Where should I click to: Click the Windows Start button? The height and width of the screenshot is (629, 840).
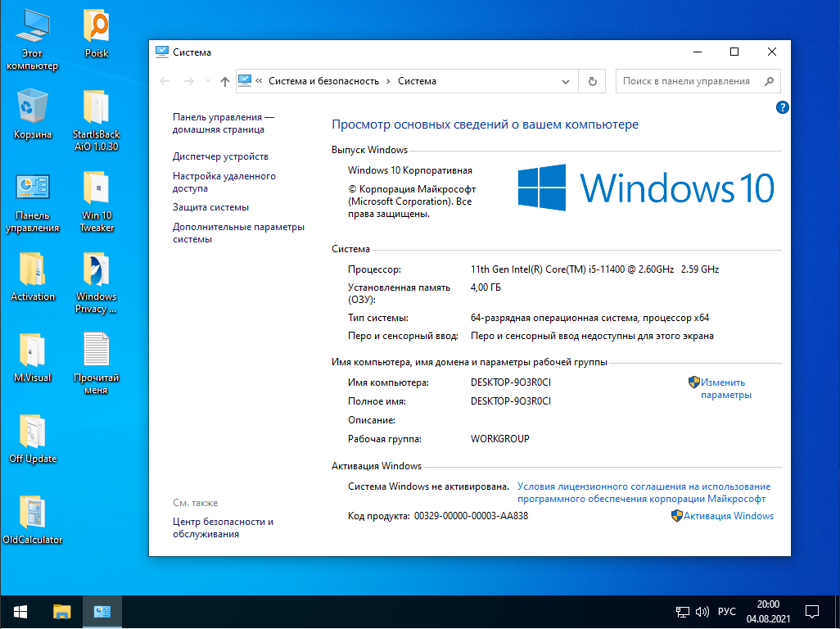point(20,611)
